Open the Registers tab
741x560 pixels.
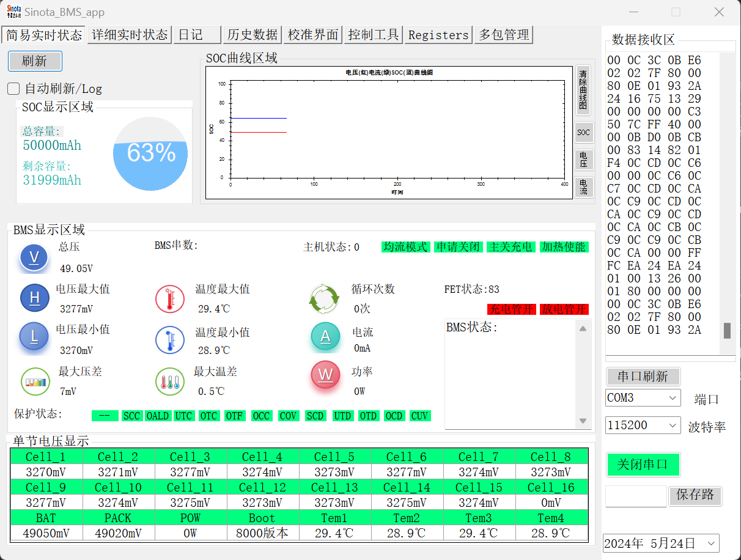[438, 35]
